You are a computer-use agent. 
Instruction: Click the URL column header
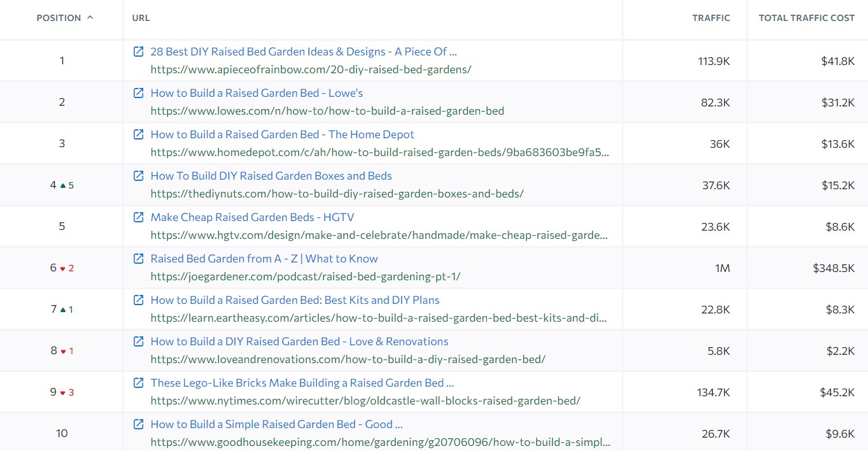click(141, 18)
